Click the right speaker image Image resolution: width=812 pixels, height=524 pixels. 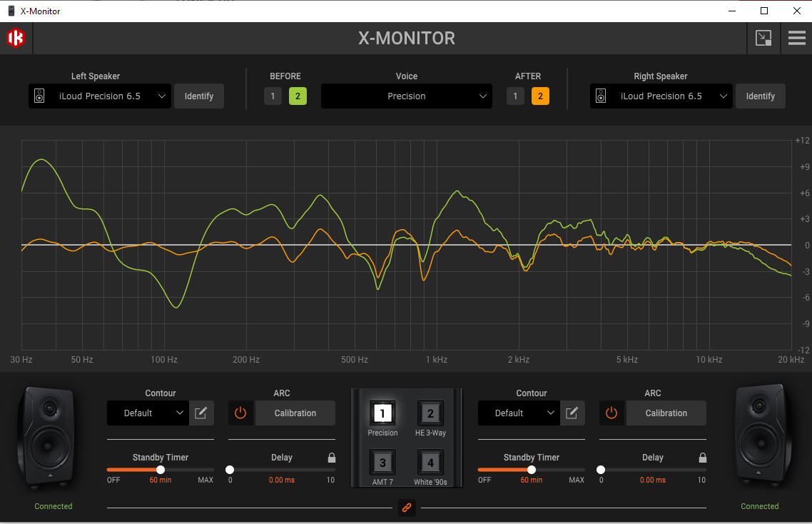point(763,434)
